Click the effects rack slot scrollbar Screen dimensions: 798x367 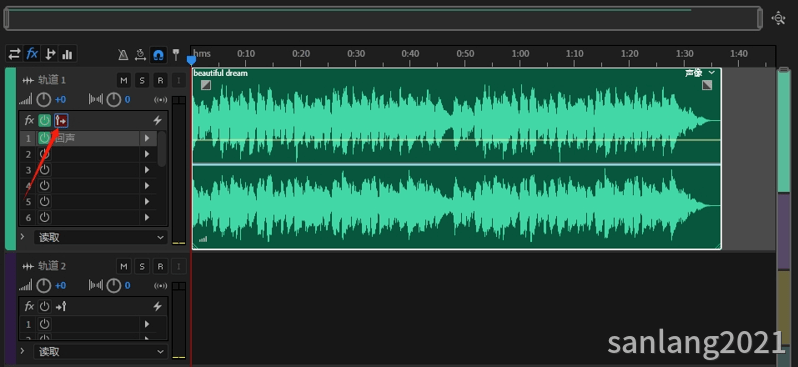161,149
